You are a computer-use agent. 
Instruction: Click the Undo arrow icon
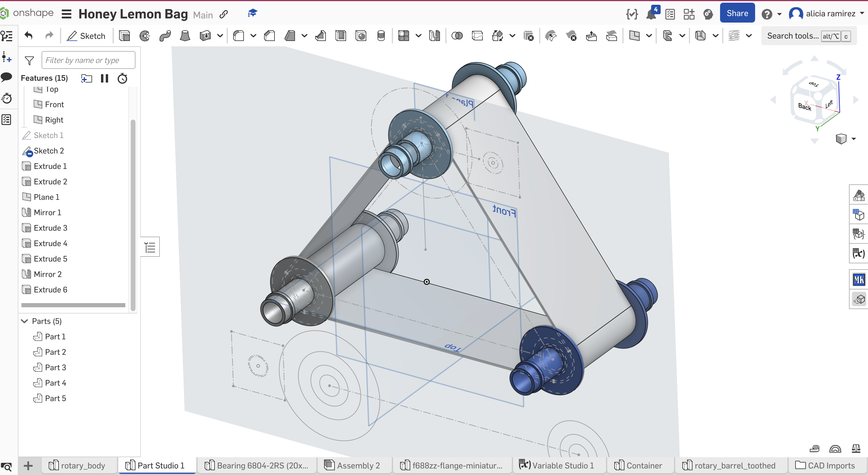[29, 36]
